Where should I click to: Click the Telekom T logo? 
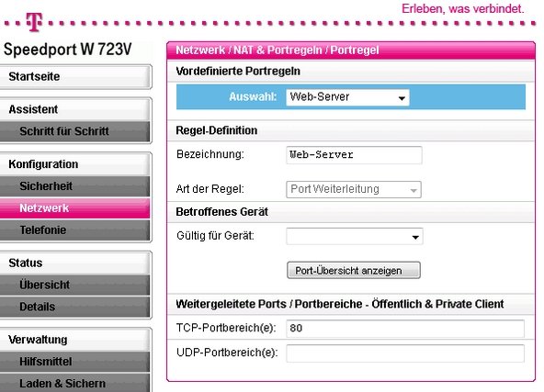pyautogui.click(x=34, y=22)
